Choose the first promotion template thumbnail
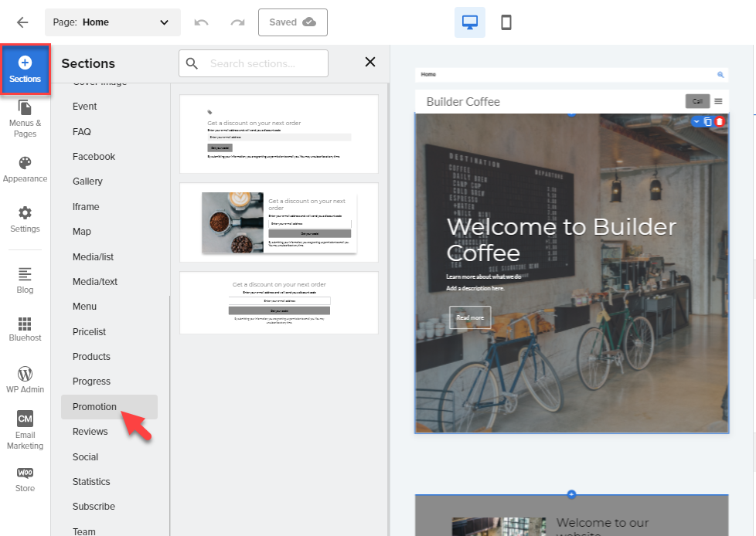The image size is (756, 536). pyautogui.click(x=279, y=134)
